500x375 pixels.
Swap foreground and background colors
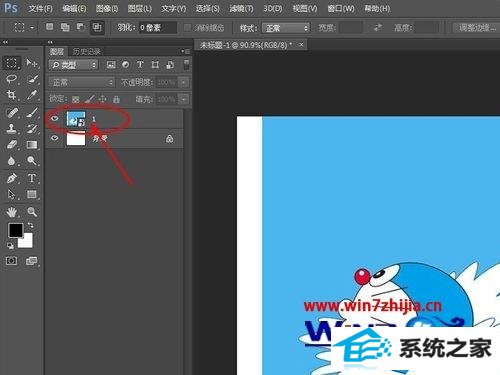point(31,225)
